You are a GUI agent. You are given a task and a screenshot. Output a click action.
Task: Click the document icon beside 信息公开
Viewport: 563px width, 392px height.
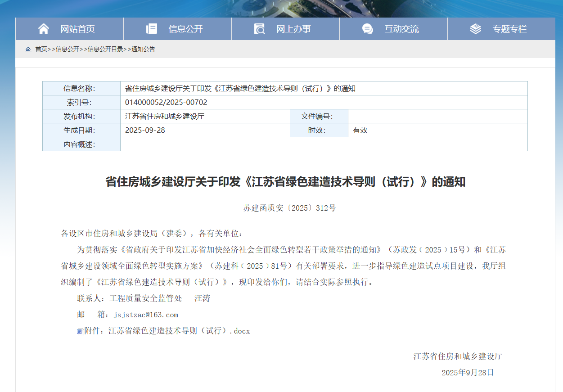[x=152, y=29]
